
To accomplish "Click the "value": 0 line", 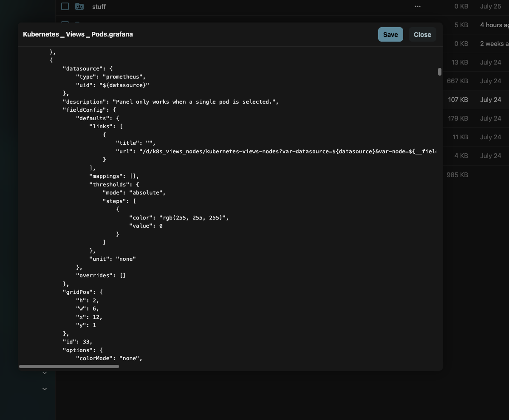I will [146, 226].
